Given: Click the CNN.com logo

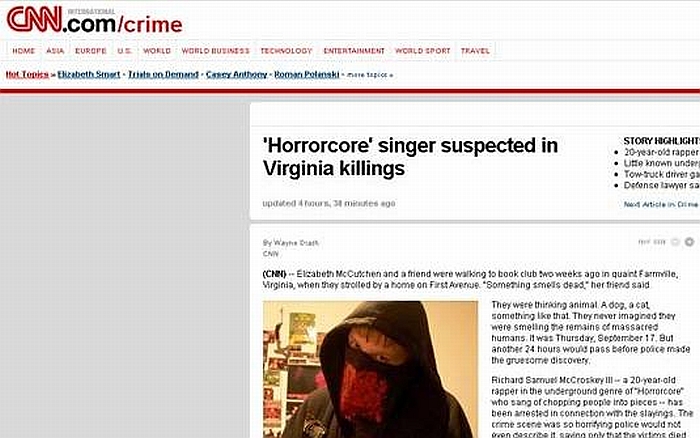Looking at the screenshot, I should (94, 20).
